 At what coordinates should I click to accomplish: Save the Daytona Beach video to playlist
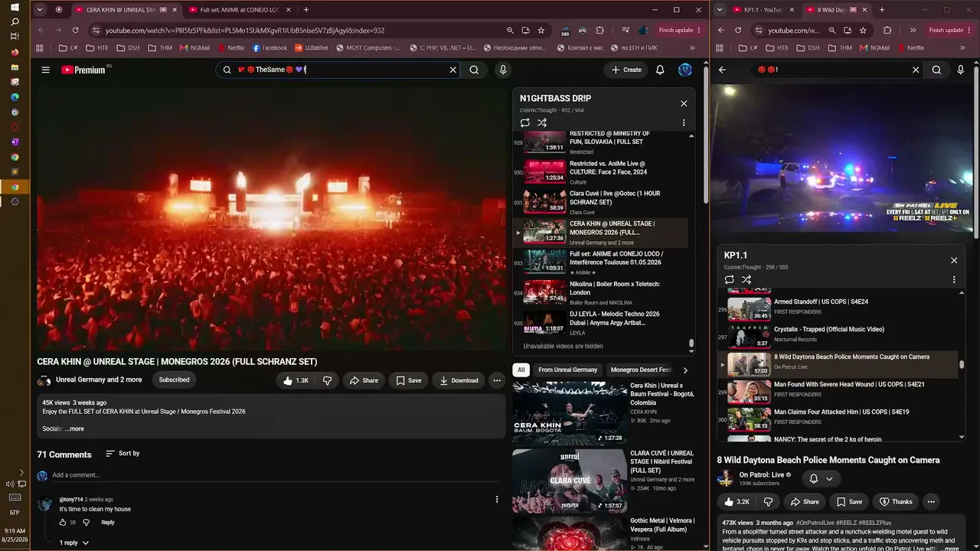pos(849,502)
